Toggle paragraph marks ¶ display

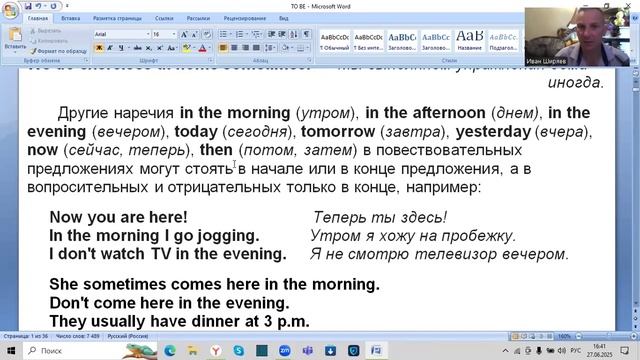306,34
